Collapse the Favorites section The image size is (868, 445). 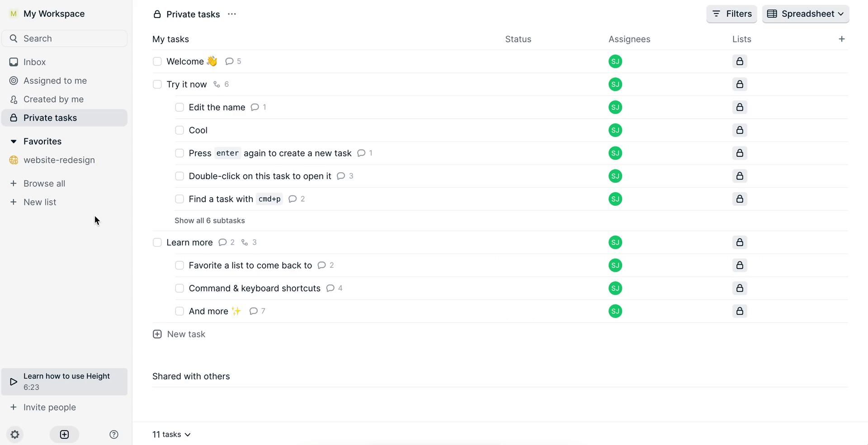coord(14,142)
